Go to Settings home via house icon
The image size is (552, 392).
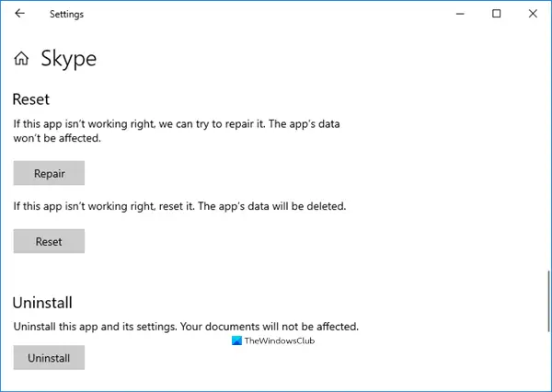(21, 60)
